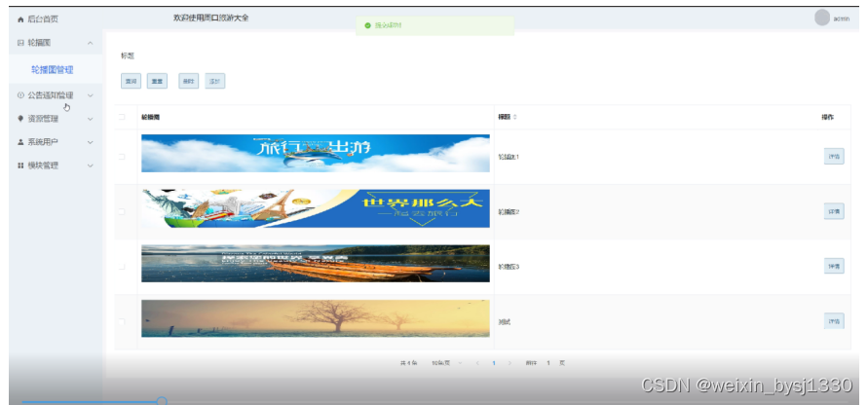Open the misty tree sunset banner thumbnail
This screenshot has width=868, height=405.
pyautogui.click(x=316, y=318)
